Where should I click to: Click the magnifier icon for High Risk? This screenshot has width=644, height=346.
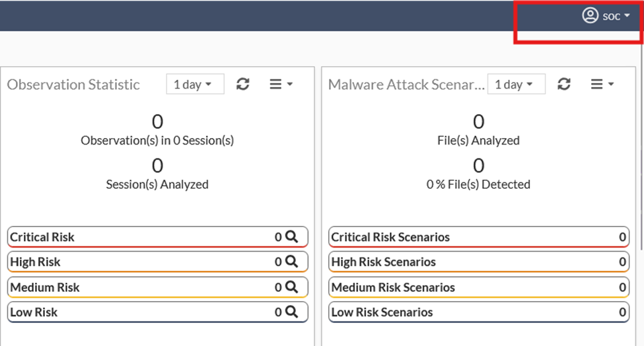[x=291, y=261]
